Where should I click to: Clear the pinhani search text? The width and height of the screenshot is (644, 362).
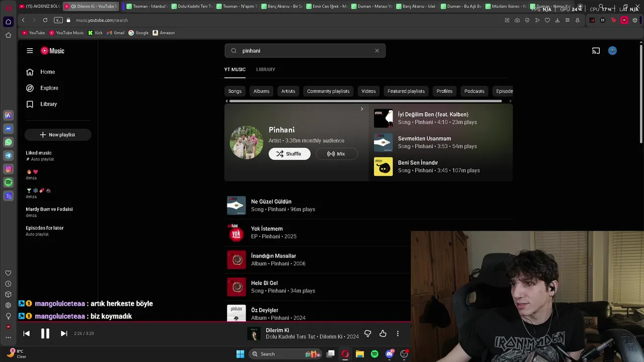[377, 51]
